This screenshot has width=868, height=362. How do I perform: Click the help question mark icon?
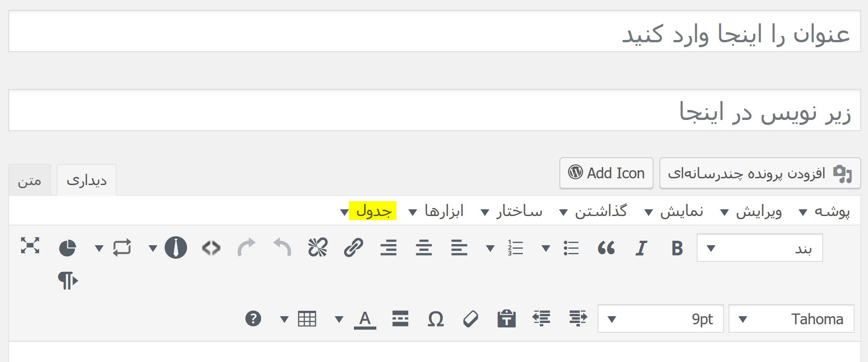coord(253,319)
